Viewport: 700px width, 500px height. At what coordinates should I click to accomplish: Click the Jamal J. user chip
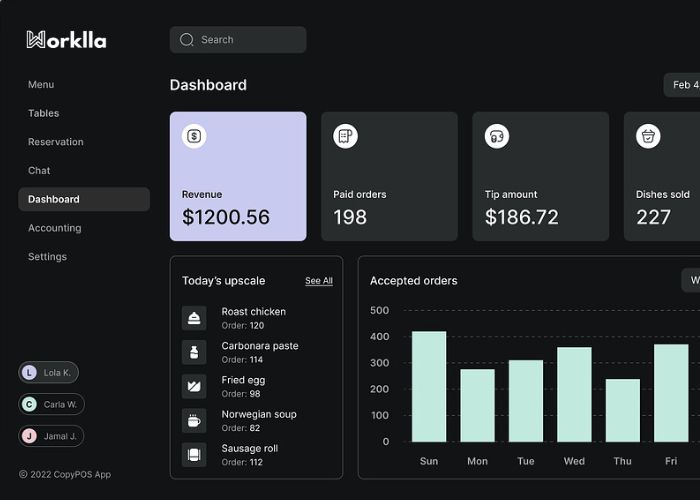pyautogui.click(x=51, y=436)
